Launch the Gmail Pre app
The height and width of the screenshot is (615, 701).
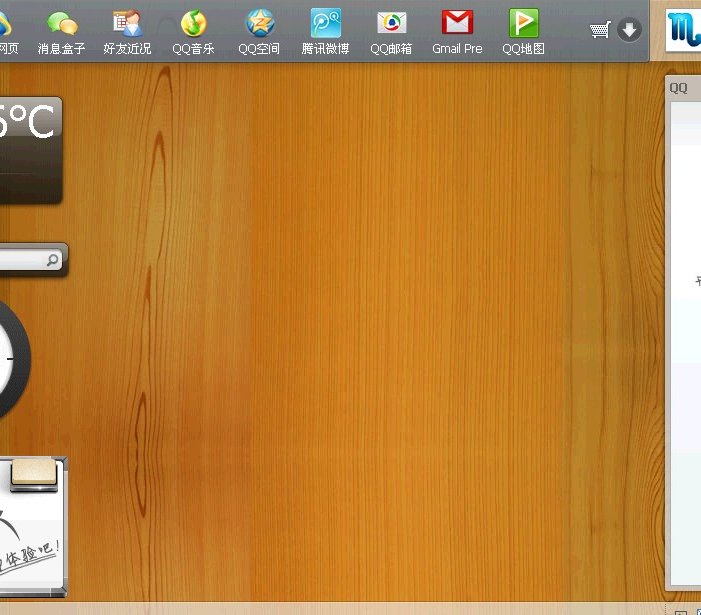pos(457,32)
